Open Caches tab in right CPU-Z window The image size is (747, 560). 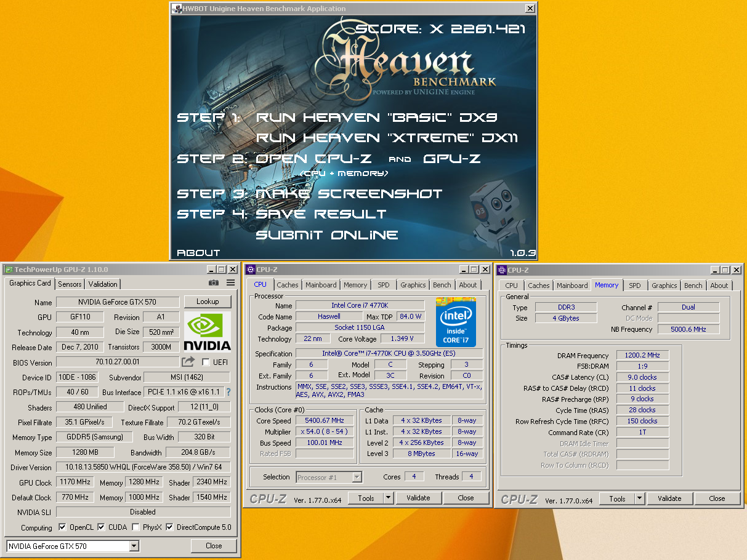click(539, 286)
